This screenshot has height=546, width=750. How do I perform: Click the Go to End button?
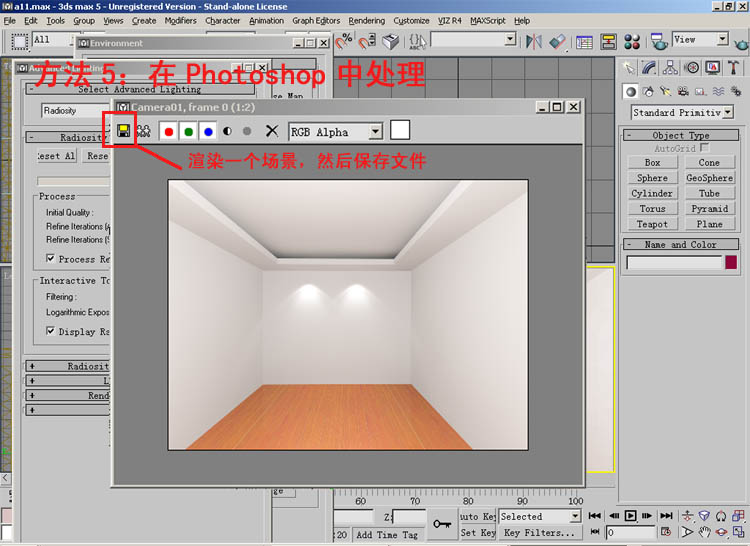point(666,515)
